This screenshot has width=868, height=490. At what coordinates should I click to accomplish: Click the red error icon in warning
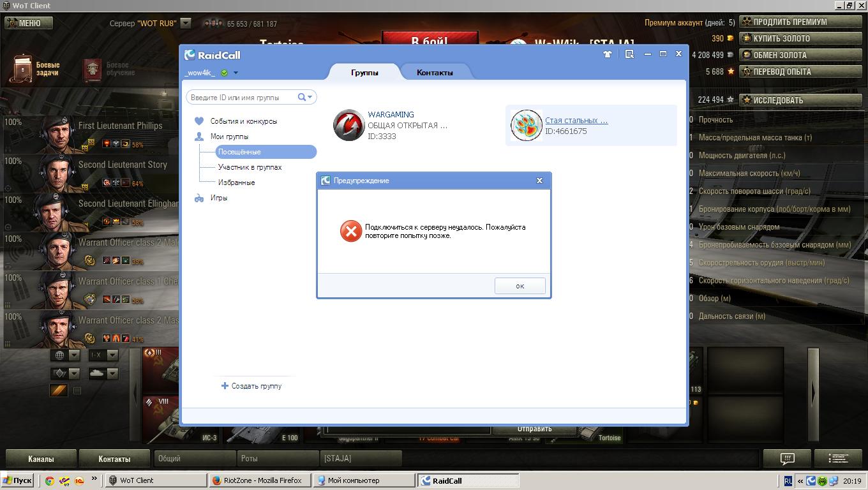(x=350, y=231)
